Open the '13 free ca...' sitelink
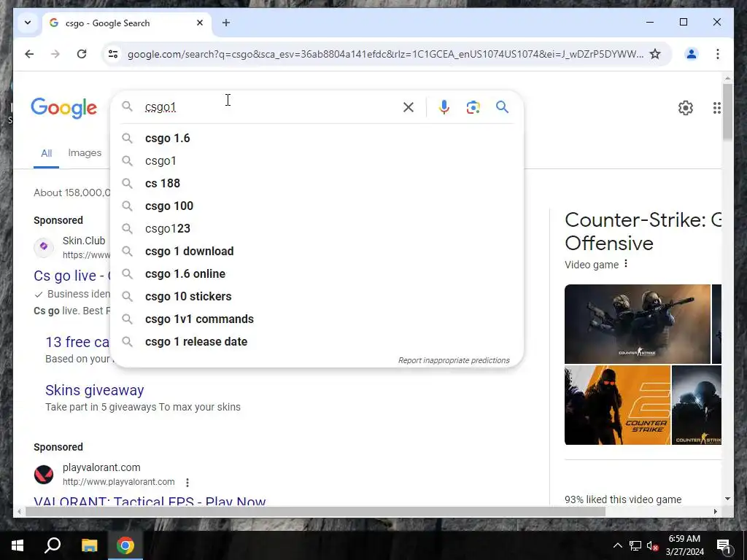The height and width of the screenshot is (560, 747). (x=77, y=342)
